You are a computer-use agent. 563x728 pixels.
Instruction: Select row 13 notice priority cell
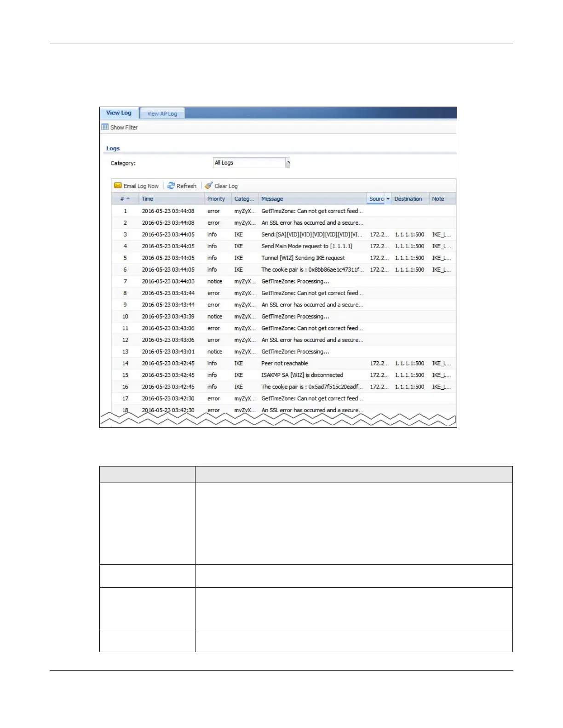(x=215, y=352)
